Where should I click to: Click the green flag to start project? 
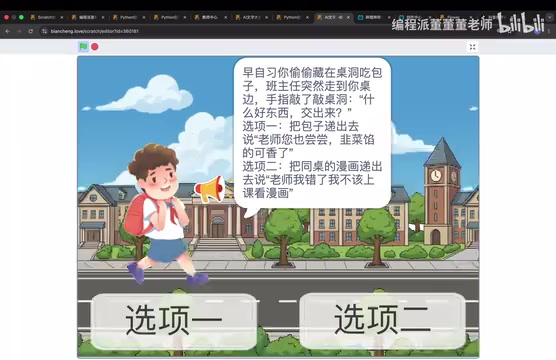(x=83, y=46)
